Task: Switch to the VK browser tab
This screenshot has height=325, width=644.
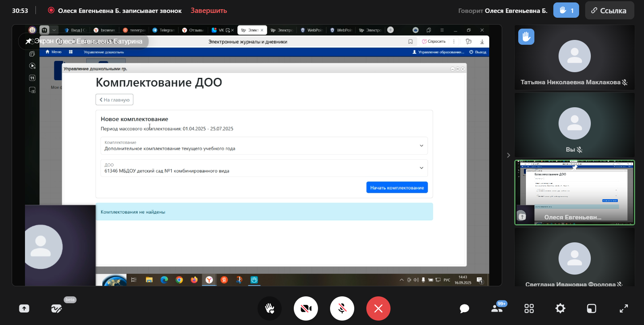Action: [220, 30]
